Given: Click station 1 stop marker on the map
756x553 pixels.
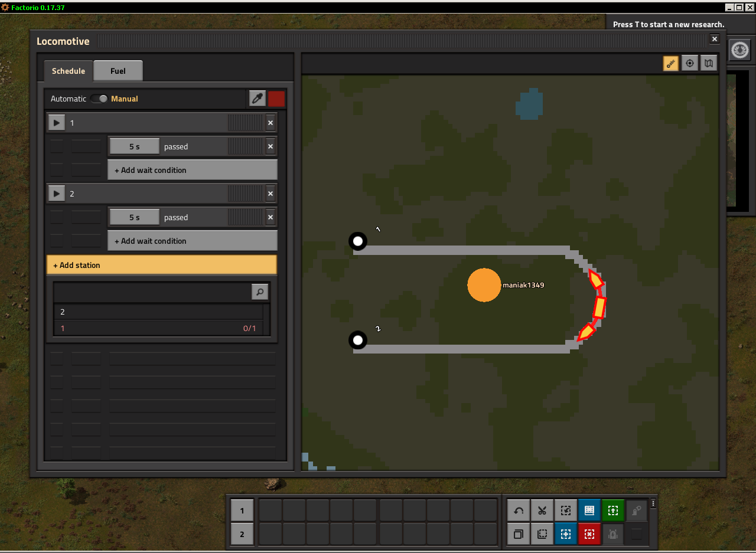Looking at the screenshot, I should [x=358, y=241].
